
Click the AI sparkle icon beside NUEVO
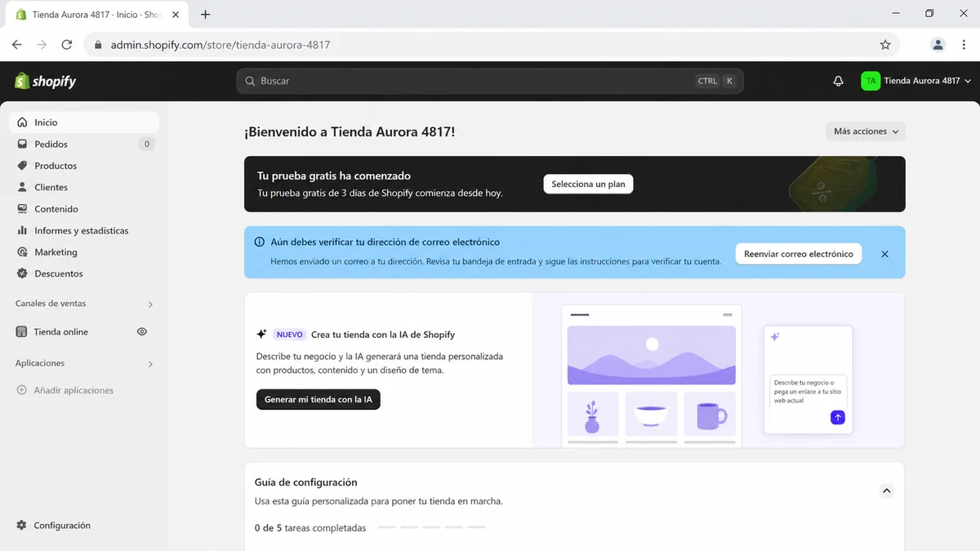(x=261, y=334)
